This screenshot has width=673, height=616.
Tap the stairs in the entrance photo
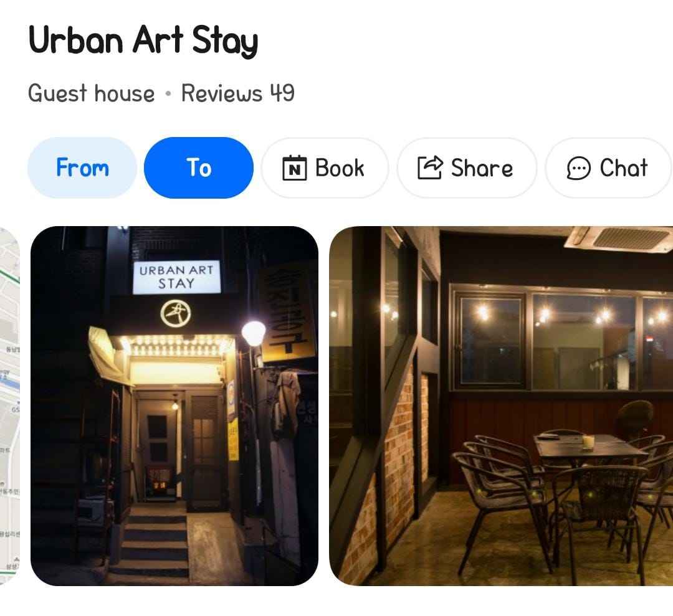[155, 541]
